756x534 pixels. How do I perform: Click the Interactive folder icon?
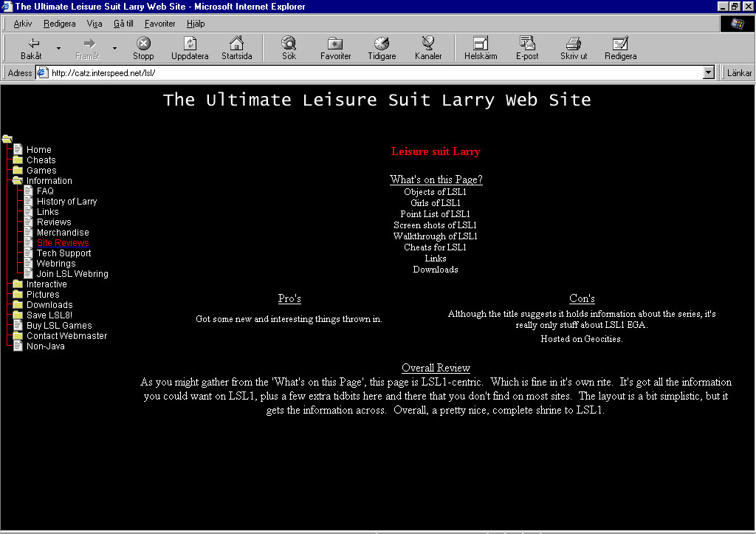18,284
